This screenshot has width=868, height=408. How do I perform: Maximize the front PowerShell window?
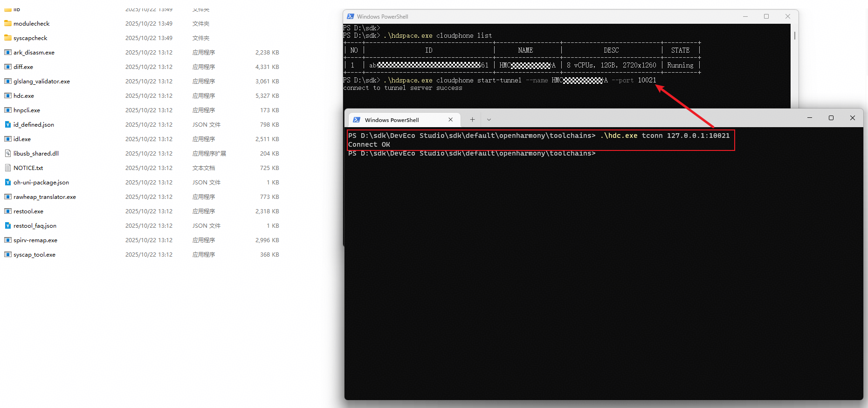pyautogui.click(x=831, y=118)
